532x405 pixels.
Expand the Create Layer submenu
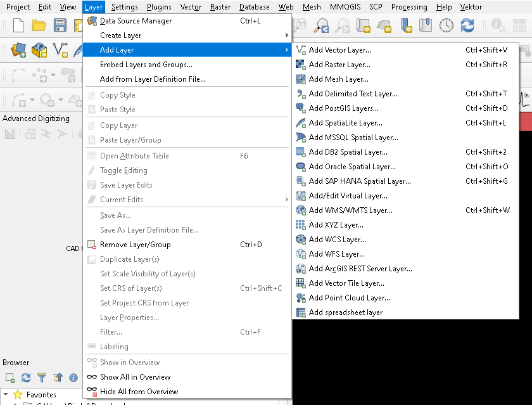187,35
